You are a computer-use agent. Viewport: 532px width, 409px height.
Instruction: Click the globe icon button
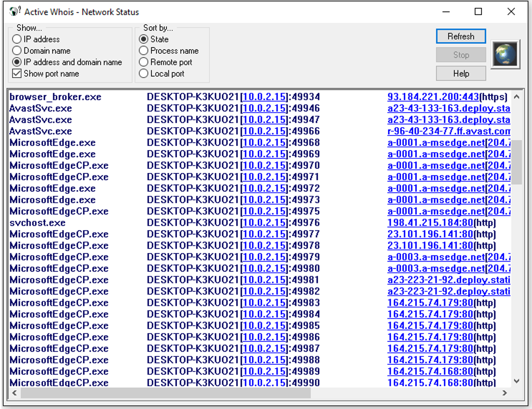coord(505,55)
